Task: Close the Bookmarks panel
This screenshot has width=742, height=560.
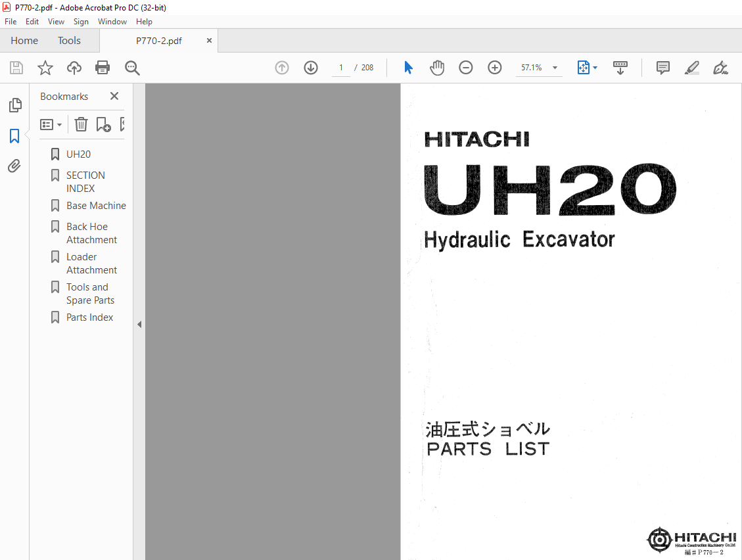Action: [114, 96]
